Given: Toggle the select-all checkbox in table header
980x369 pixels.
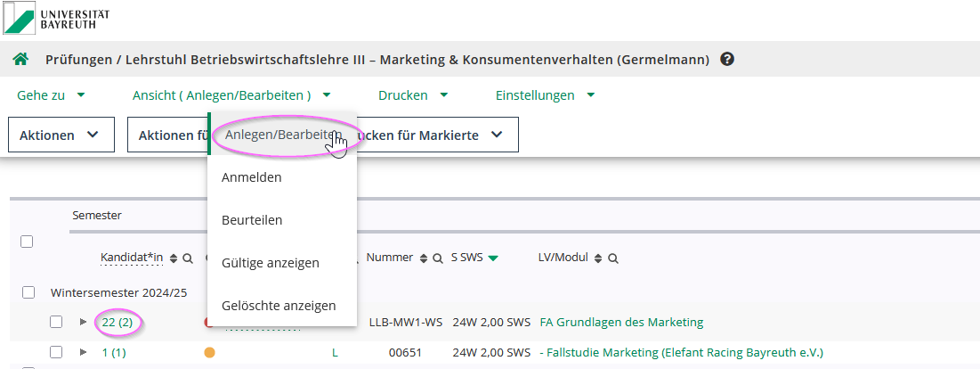Looking at the screenshot, I should 27,242.
